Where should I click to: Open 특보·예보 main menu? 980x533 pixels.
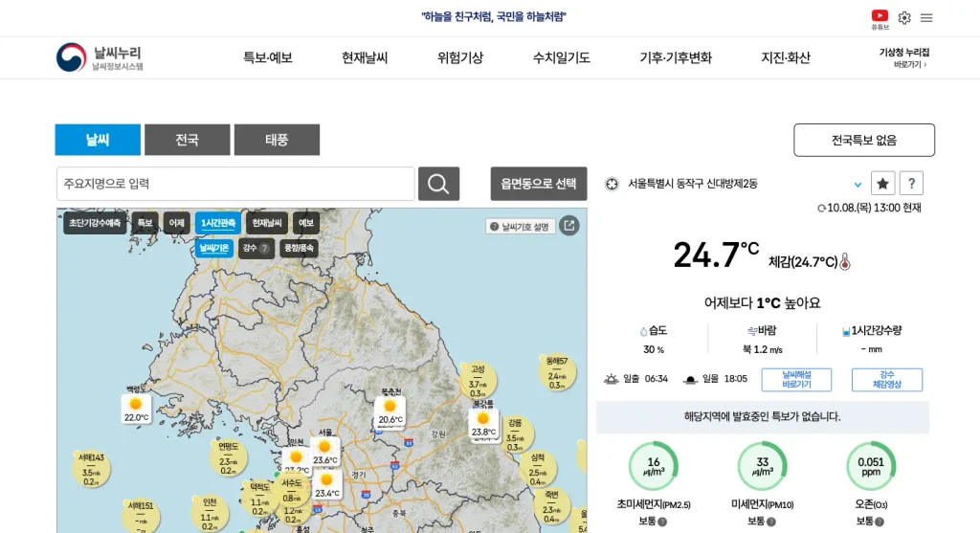pos(268,57)
